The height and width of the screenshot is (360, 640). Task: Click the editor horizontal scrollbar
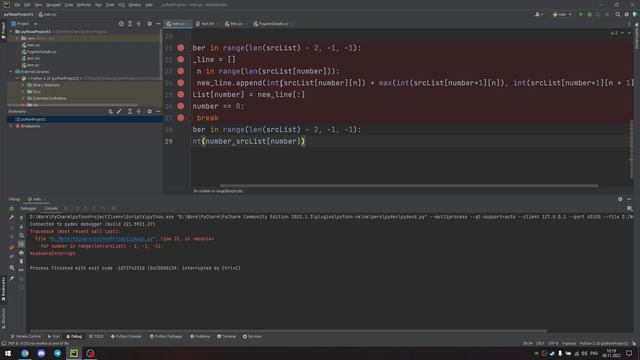[x=409, y=186]
